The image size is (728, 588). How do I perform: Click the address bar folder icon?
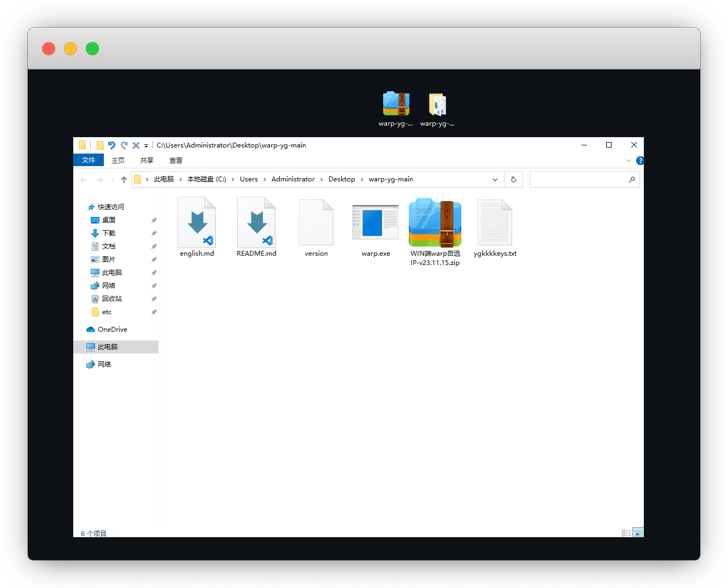coord(138,179)
